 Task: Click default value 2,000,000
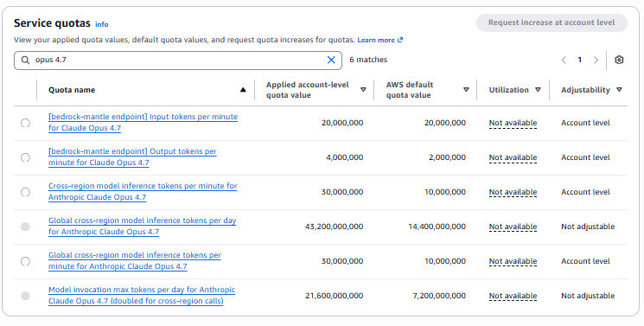447,157
